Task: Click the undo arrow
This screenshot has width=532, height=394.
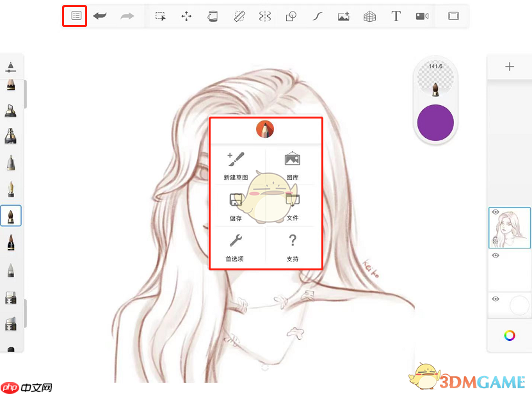Action: click(100, 16)
